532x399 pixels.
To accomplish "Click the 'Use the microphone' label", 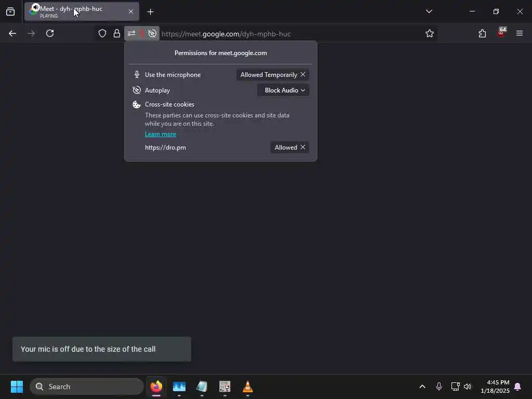I will (x=172, y=75).
